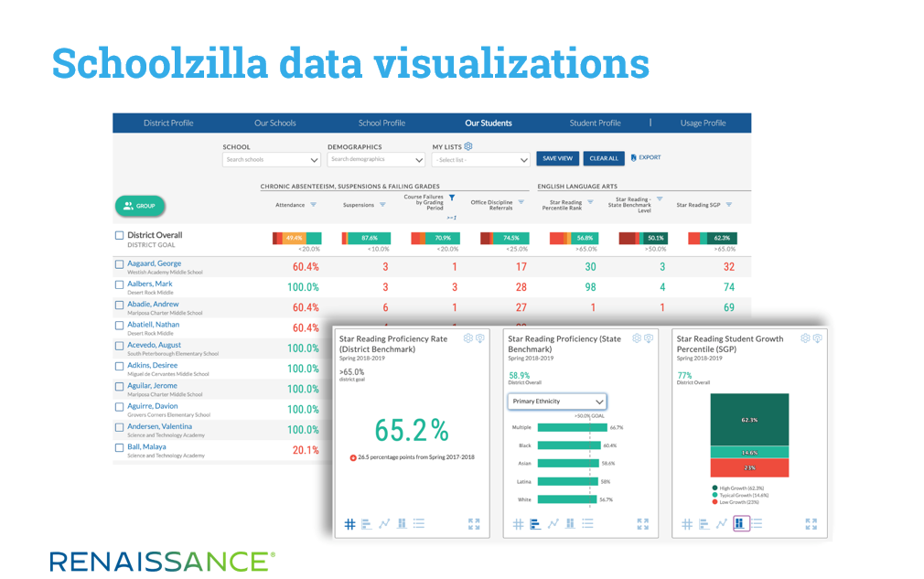
Task: Expand the State Benchmark card to full screen
Action: point(642,523)
